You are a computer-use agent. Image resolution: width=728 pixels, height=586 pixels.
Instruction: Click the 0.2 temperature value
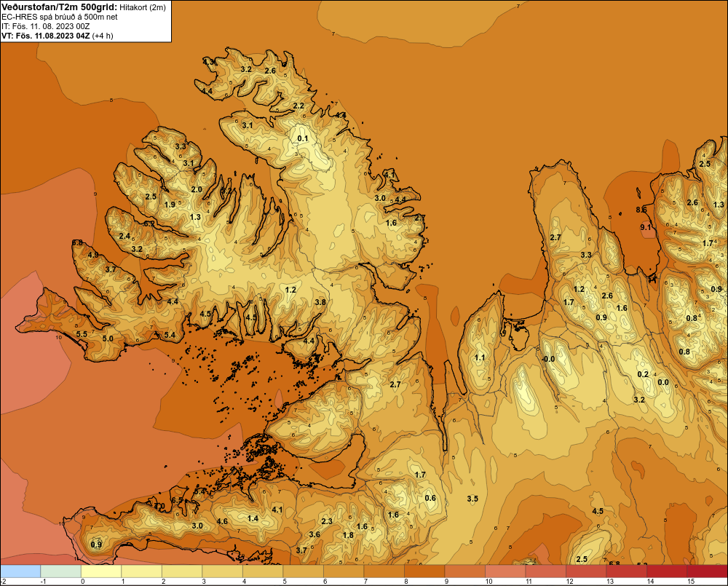(643, 374)
